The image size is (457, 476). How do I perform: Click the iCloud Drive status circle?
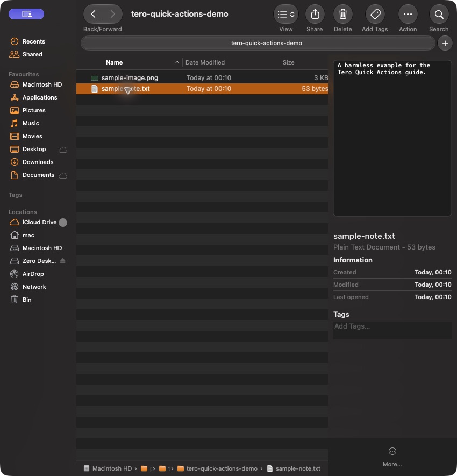coord(63,223)
